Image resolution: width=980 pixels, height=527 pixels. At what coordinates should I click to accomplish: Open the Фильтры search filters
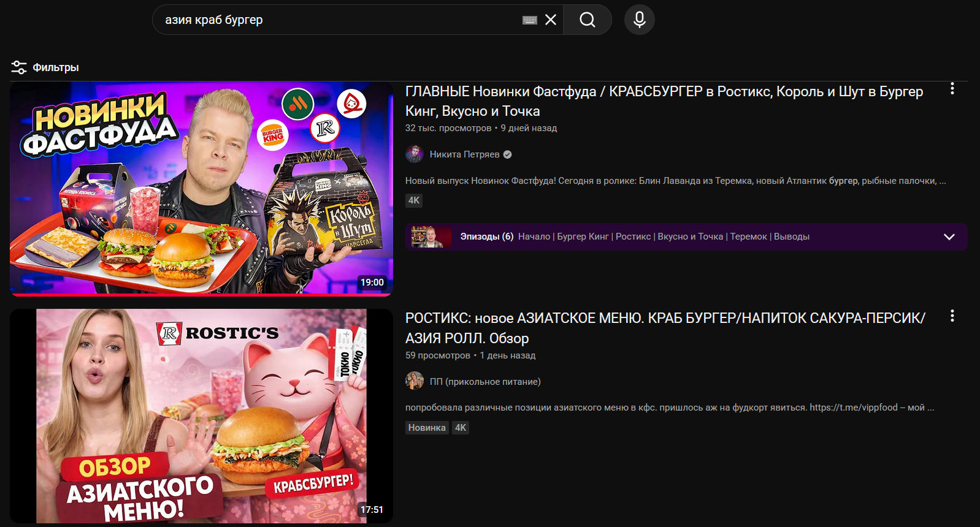coord(45,67)
